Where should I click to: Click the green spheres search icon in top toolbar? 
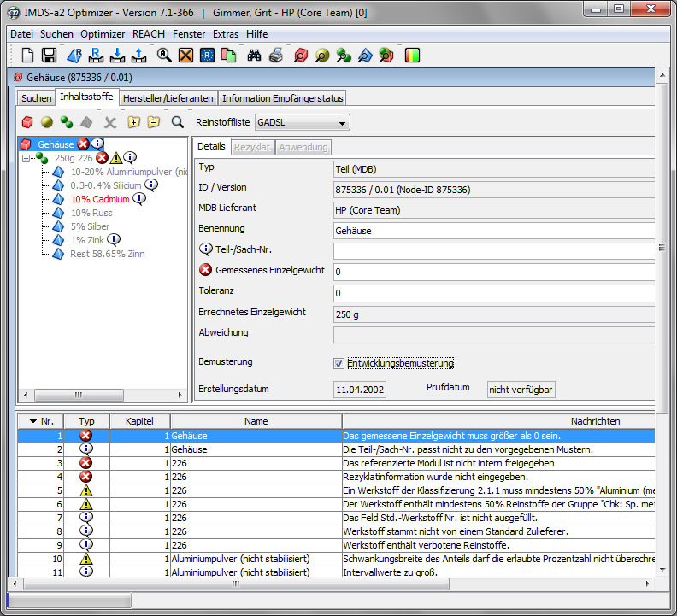(x=344, y=56)
